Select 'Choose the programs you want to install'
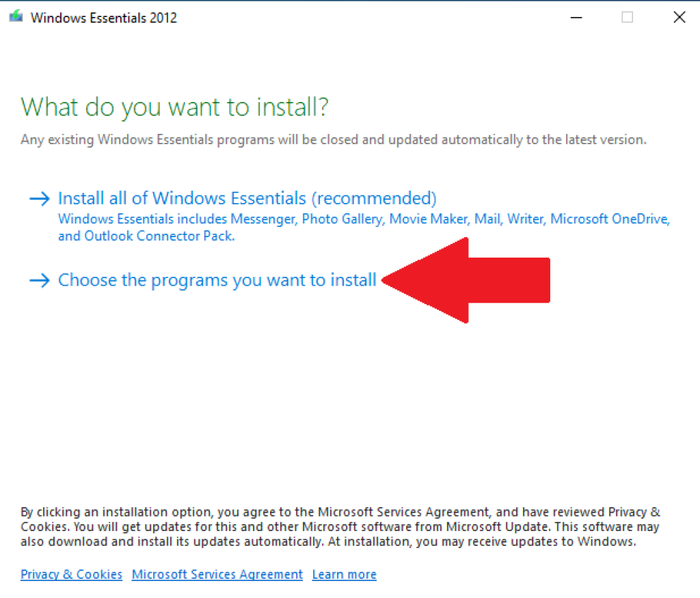 (217, 280)
